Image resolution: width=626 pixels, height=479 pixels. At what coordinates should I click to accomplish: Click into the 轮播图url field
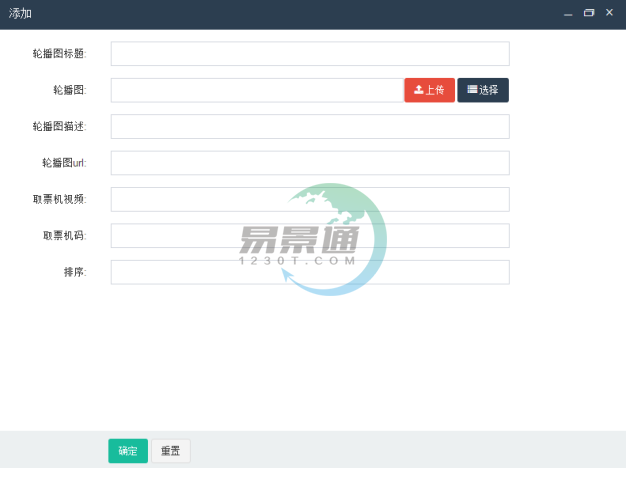tap(310, 163)
